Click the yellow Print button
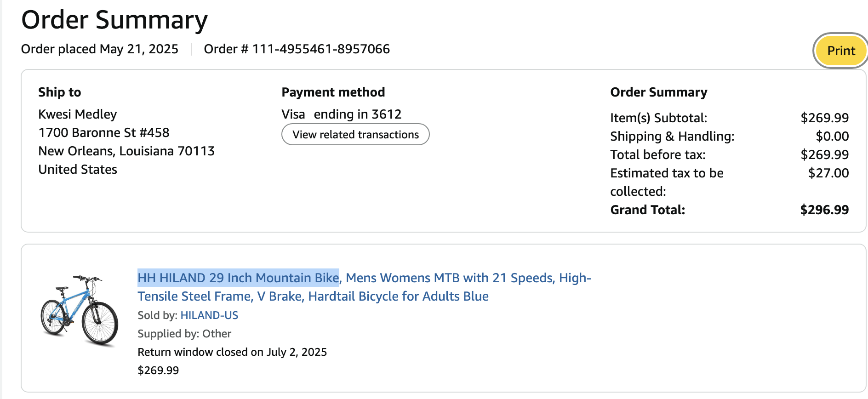Image resolution: width=868 pixels, height=399 pixels. click(x=840, y=51)
